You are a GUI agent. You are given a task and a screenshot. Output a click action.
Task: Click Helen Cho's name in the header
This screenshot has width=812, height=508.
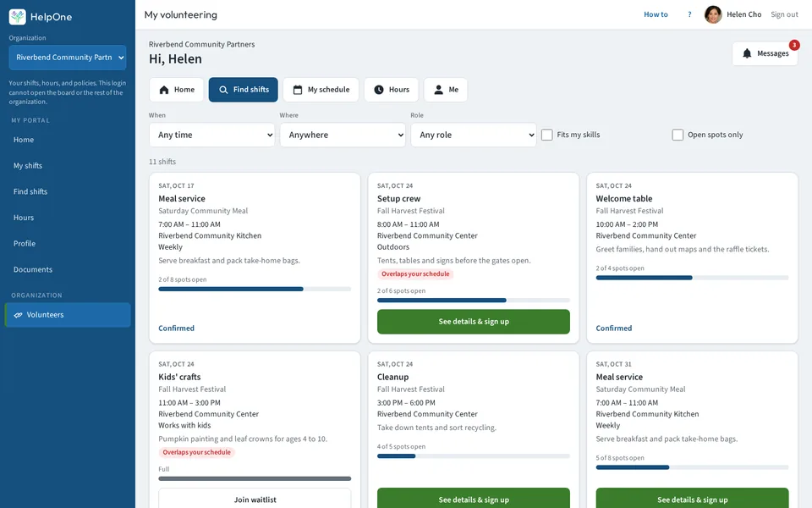(x=743, y=14)
